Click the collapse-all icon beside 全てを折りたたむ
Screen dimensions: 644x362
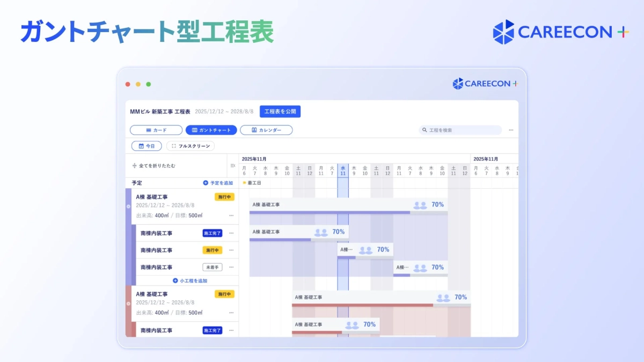[134, 166]
